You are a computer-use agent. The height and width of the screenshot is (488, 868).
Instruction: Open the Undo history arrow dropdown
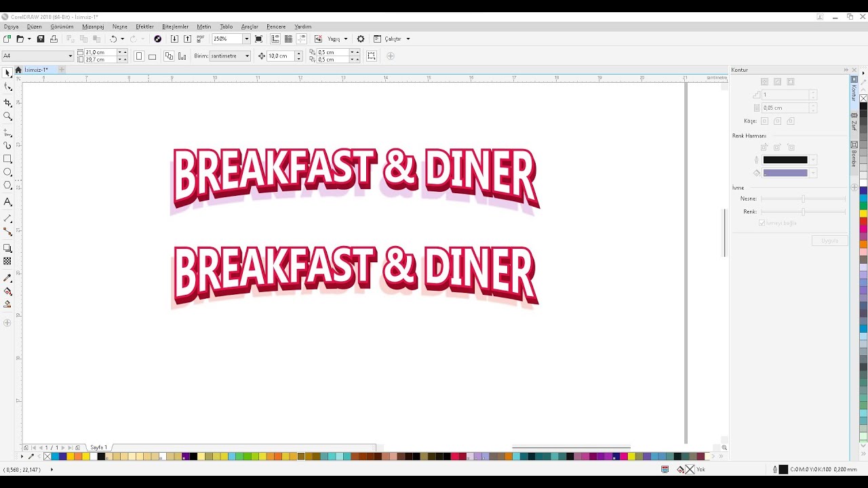122,39
